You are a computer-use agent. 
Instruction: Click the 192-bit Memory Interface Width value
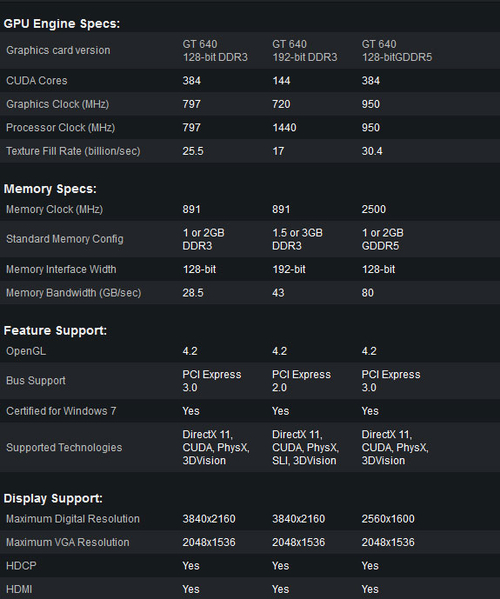289,269
